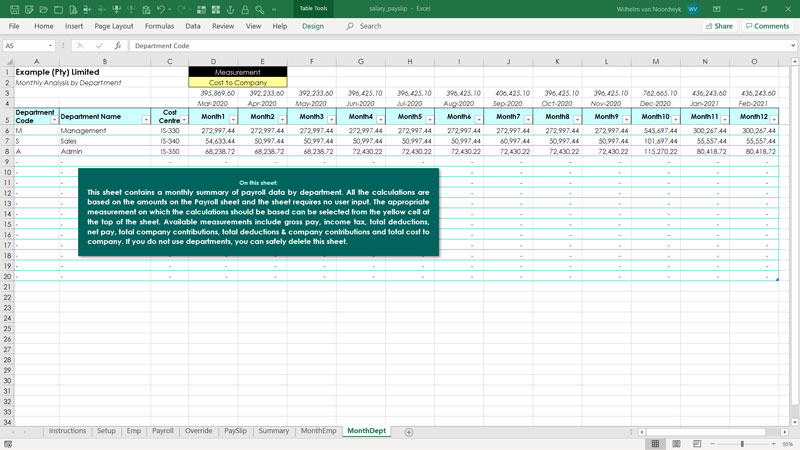Click the WV account avatar

pyautogui.click(x=692, y=9)
